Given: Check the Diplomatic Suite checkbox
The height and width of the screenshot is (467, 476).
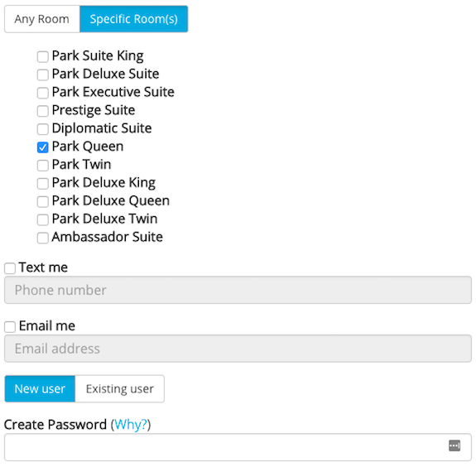Looking at the screenshot, I should pos(42,129).
